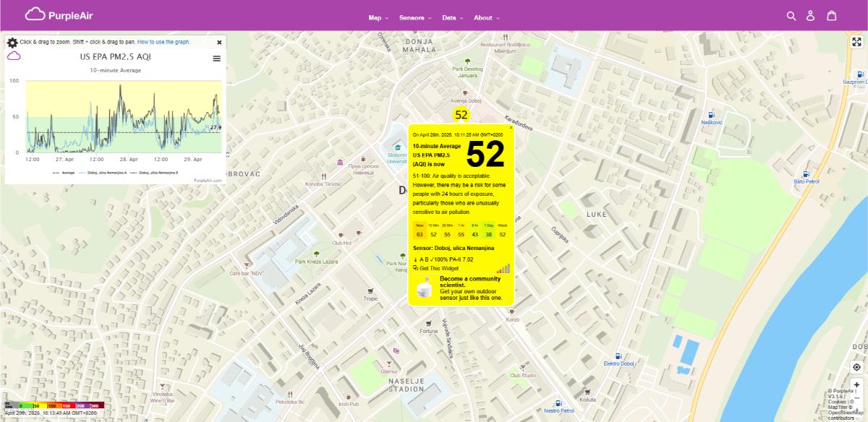Open the graph settings gear

pyautogui.click(x=12, y=43)
